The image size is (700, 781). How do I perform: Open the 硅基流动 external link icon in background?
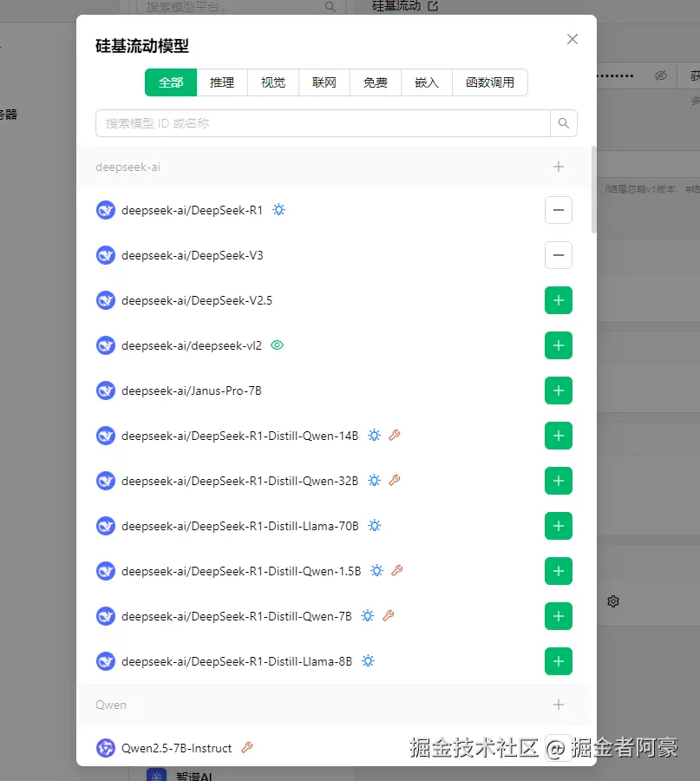pyautogui.click(x=433, y=6)
